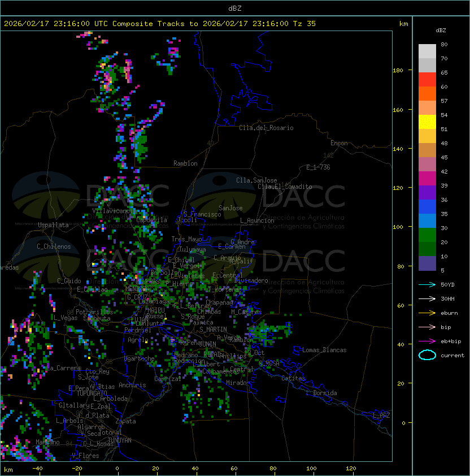The height and width of the screenshot is (476, 470).
Task: Click the 'S_MARTIN' place label
Action: (x=213, y=330)
